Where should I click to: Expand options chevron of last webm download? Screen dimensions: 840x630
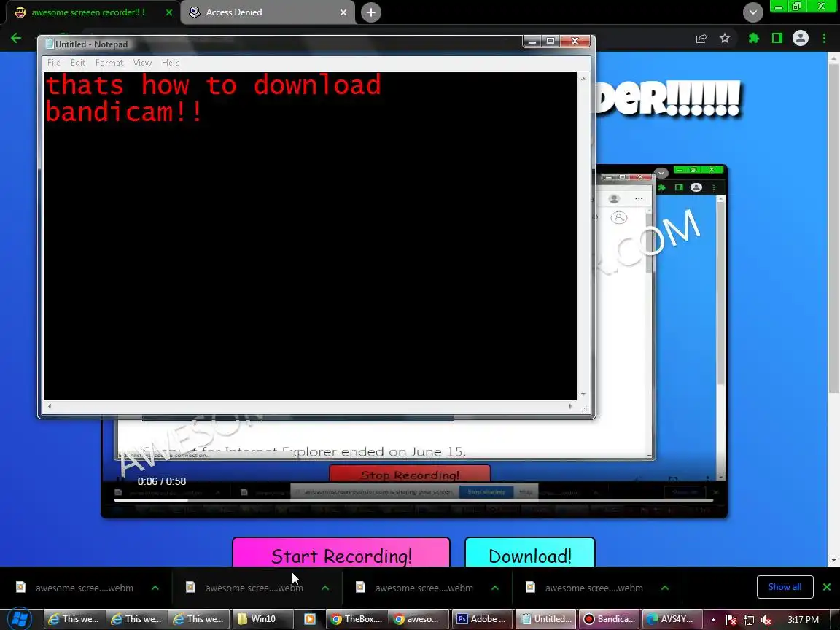(x=664, y=588)
